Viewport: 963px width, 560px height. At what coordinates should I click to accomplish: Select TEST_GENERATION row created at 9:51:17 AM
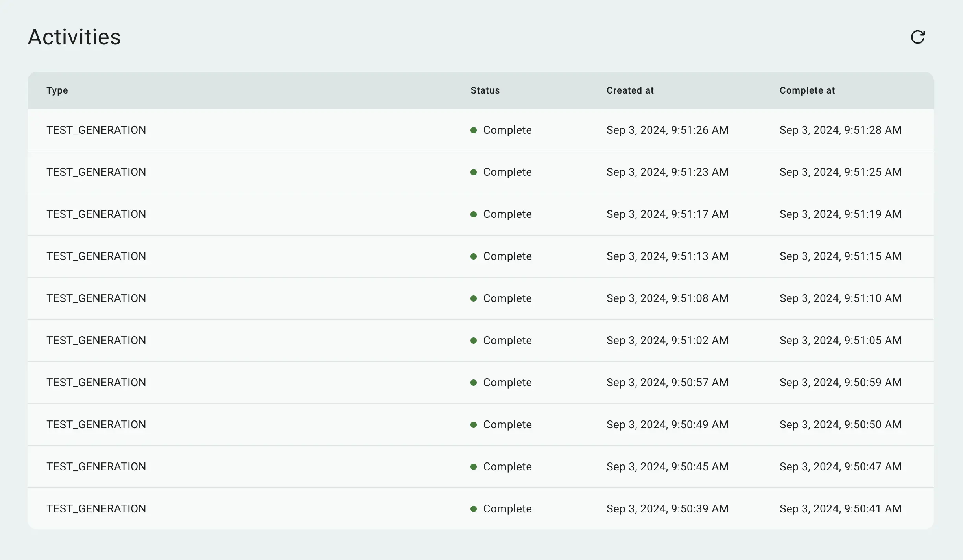(x=481, y=214)
